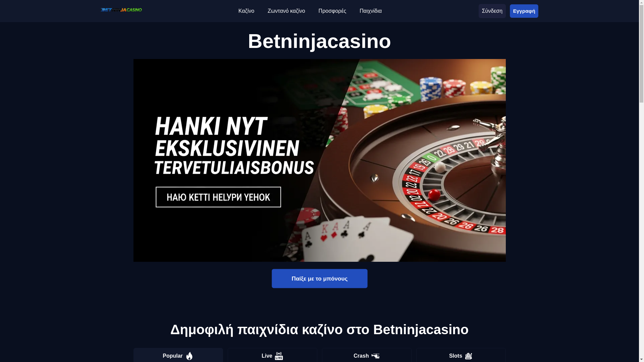The height and width of the screenshot is (362, 644).
Task: Open the Παιχνίδια menu item
Action: click(371, 11)
